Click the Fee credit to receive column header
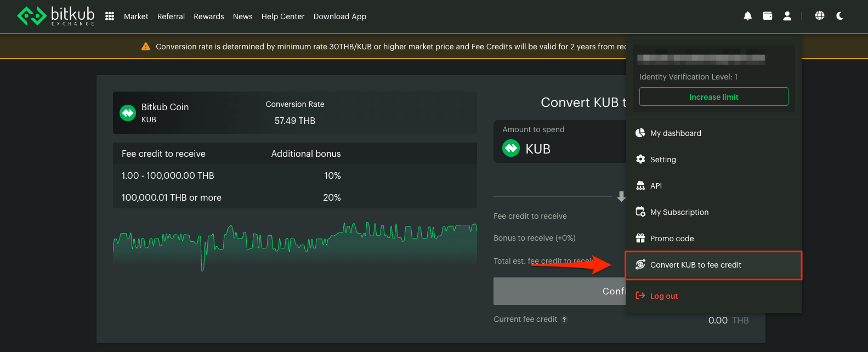The image size is (868, 352). pos(163,154)
